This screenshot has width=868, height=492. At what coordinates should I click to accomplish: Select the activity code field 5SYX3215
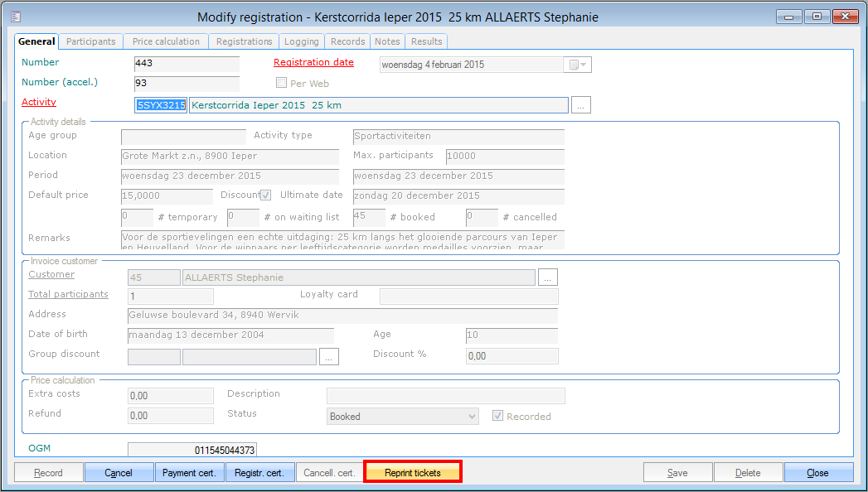(161, 105)
